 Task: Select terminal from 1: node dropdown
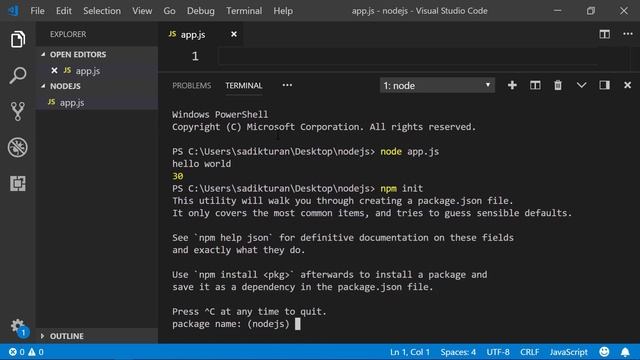437,85
